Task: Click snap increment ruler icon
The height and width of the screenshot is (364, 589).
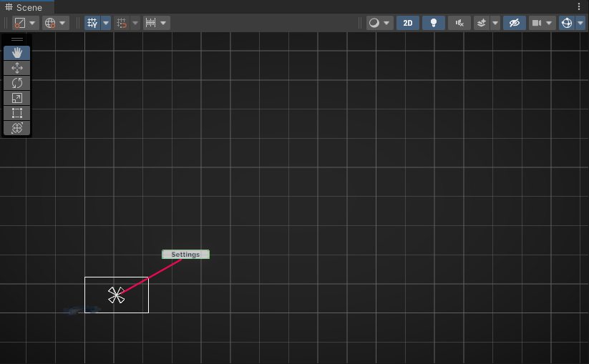Action: tap(150, 23)
